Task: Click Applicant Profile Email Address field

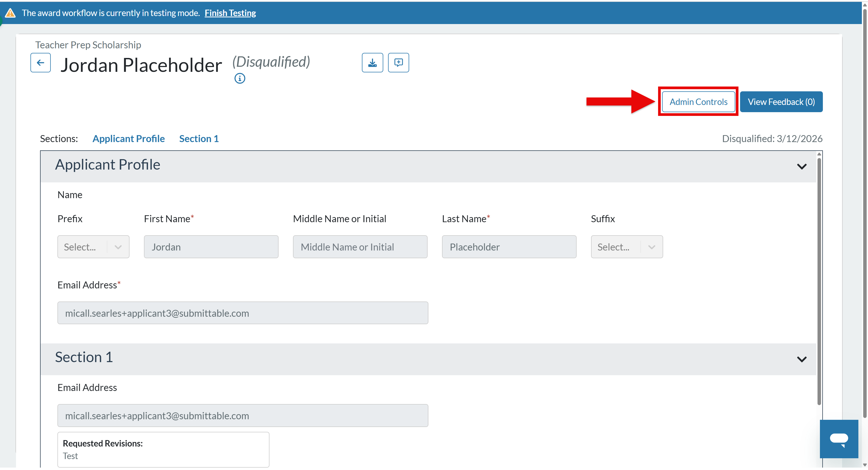Action: point(243,313)
